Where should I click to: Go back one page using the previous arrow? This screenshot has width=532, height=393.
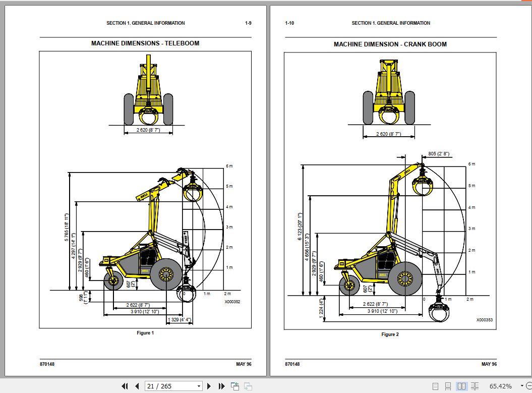tap(137, 385)
